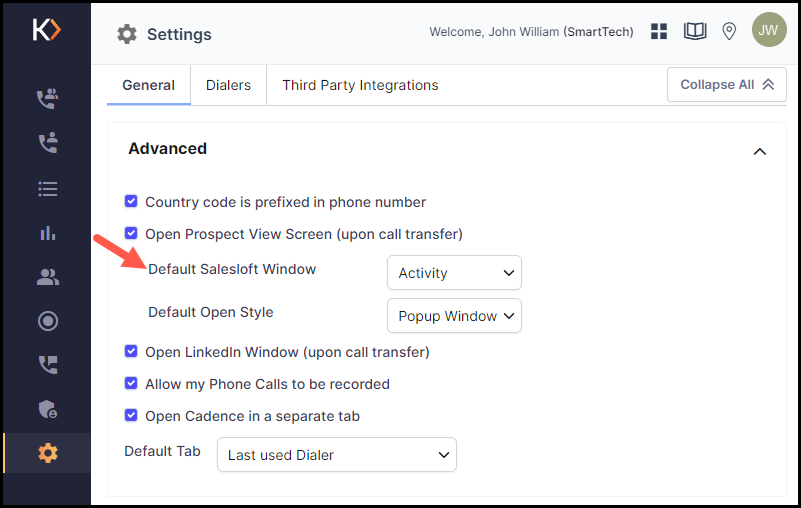Click the Default Open Style label
The image size is (801, 508).
[210, 312]
